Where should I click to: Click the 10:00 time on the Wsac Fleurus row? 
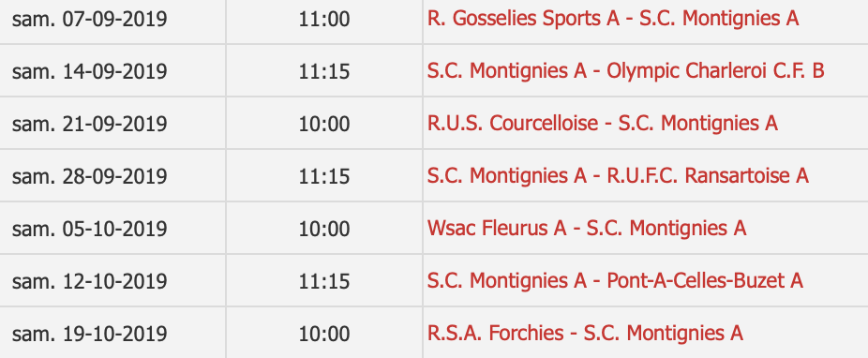(x=324, y=229)
